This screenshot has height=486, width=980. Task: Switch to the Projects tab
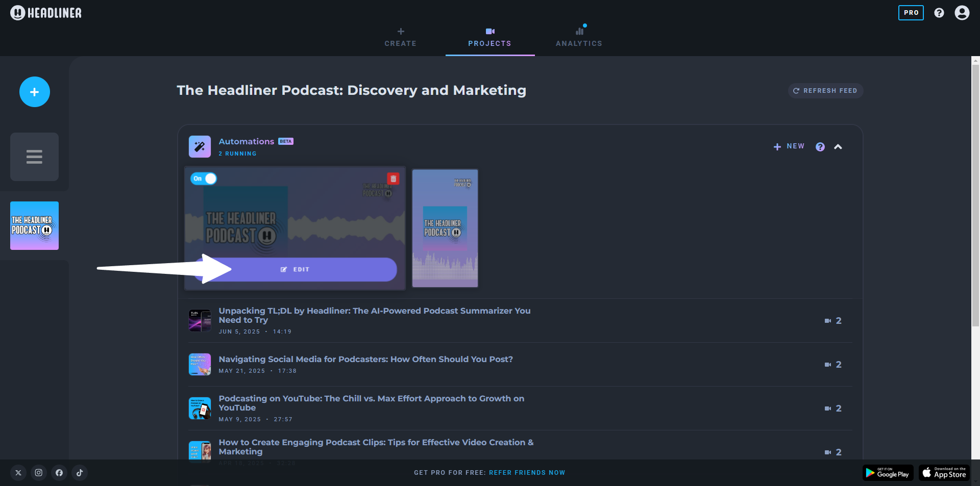point(490,38)
